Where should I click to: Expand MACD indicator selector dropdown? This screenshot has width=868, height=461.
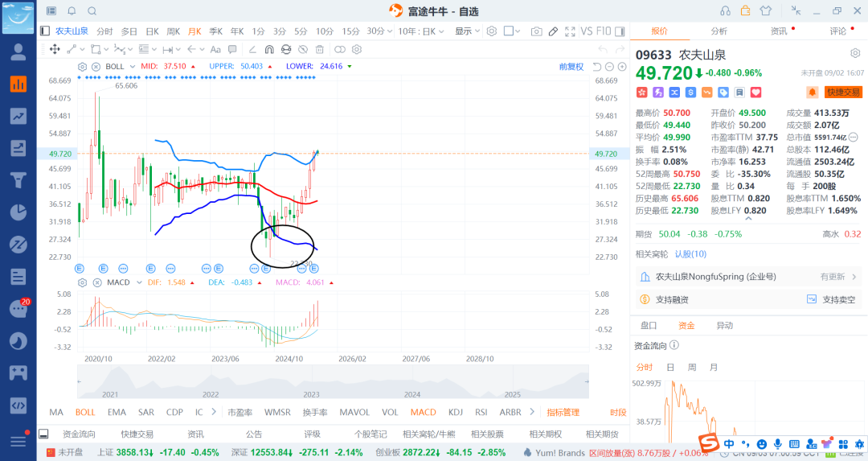pos(138,282)
